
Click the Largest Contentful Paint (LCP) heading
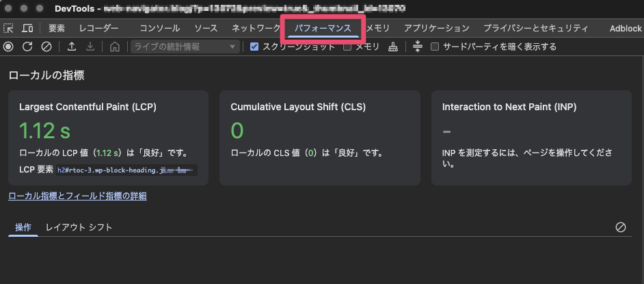[x=88, y=107]
